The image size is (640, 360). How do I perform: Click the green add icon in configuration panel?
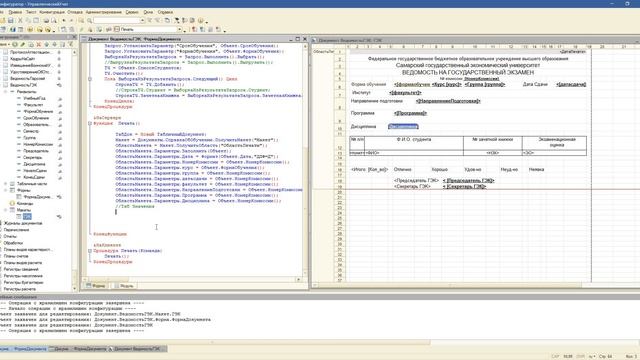(15, 44)
